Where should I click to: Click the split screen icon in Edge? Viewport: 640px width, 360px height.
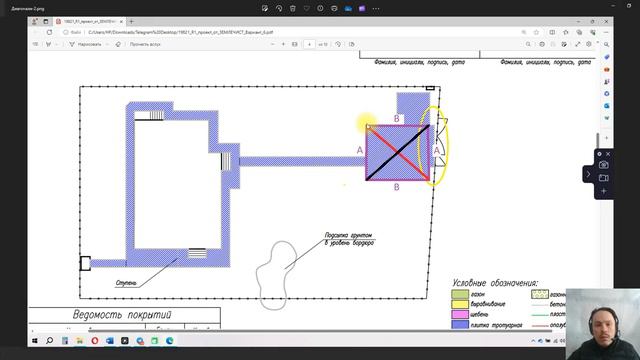552,32
